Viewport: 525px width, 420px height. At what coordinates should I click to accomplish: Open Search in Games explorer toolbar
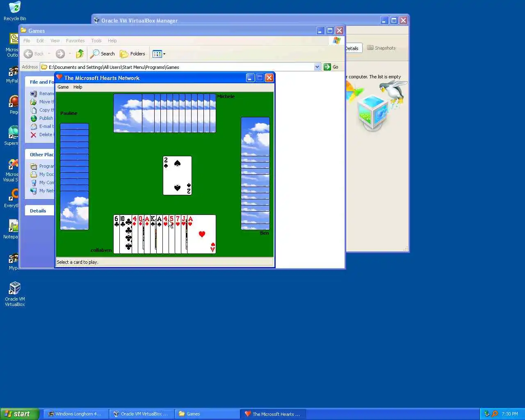[103, 54]
